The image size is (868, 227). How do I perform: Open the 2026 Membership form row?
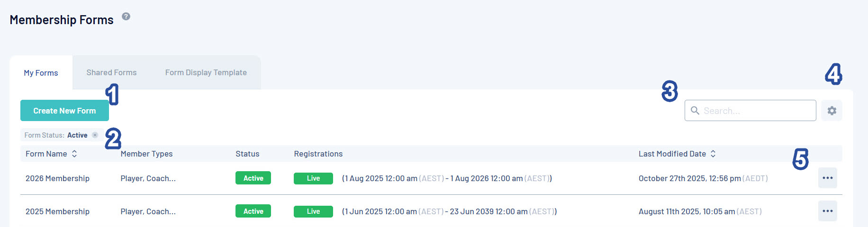click(431, 178)
